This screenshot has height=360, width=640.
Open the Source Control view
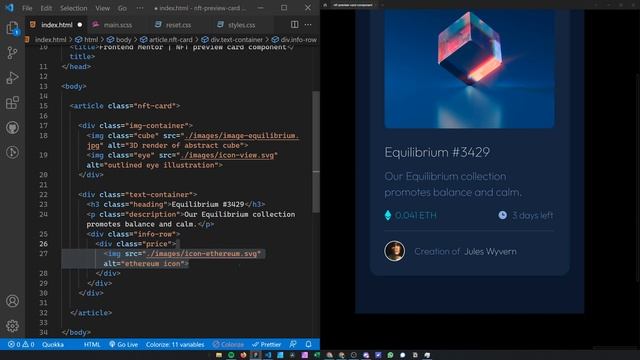click(12, 53)
